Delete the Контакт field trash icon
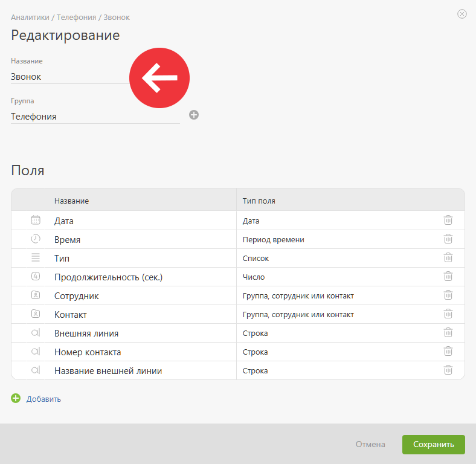 [448, 314]
